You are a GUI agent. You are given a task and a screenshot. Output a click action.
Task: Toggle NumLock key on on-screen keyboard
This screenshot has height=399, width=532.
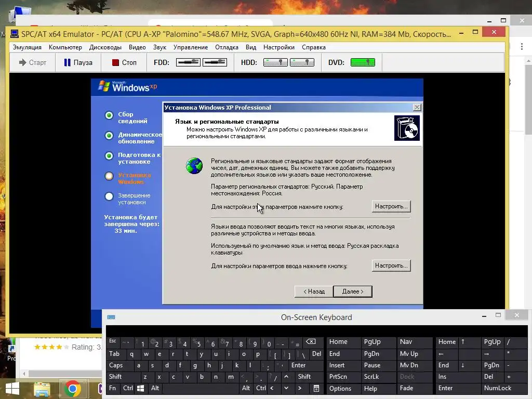point(504,388)
